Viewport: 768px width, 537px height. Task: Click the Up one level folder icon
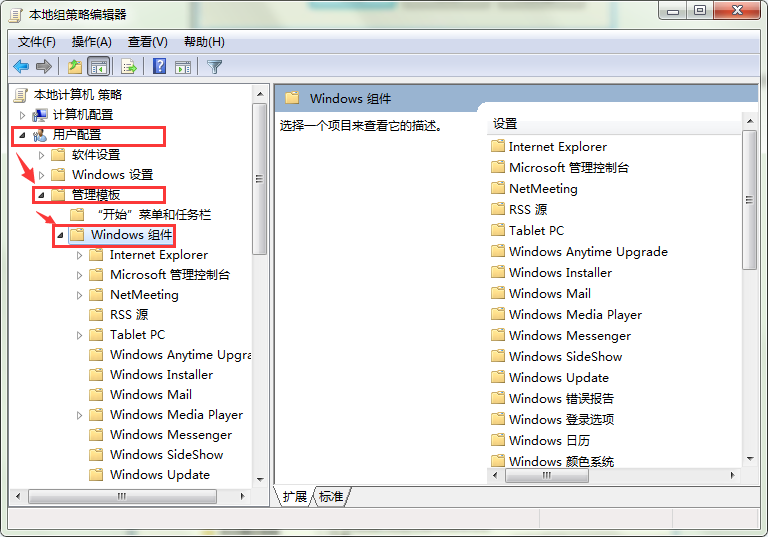coord(74,67)
